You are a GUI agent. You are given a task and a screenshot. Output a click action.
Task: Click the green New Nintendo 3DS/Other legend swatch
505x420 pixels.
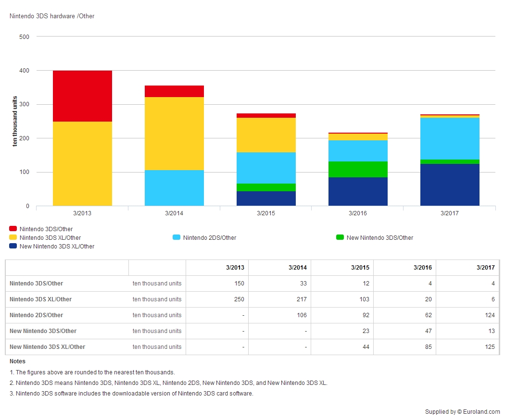[x=340, y=237]
